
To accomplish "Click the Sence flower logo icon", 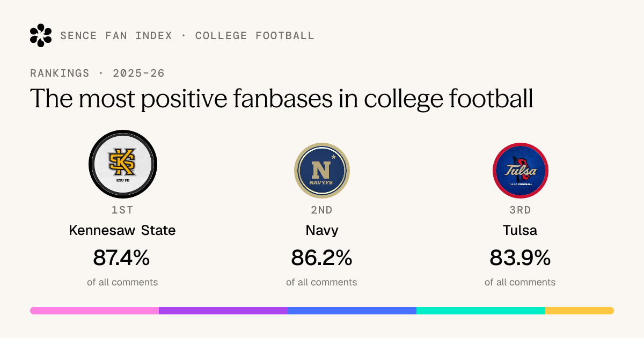I will click(41, 35).
